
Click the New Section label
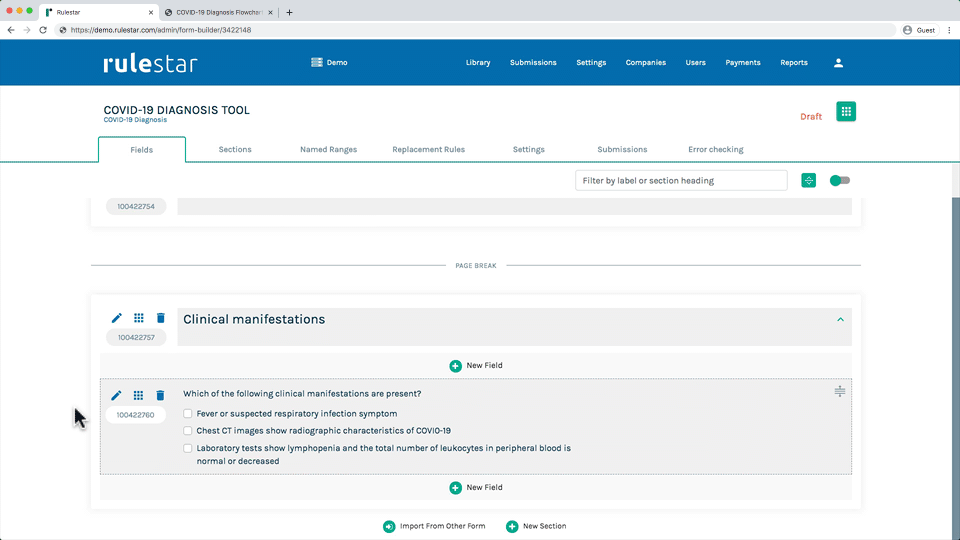544,526
